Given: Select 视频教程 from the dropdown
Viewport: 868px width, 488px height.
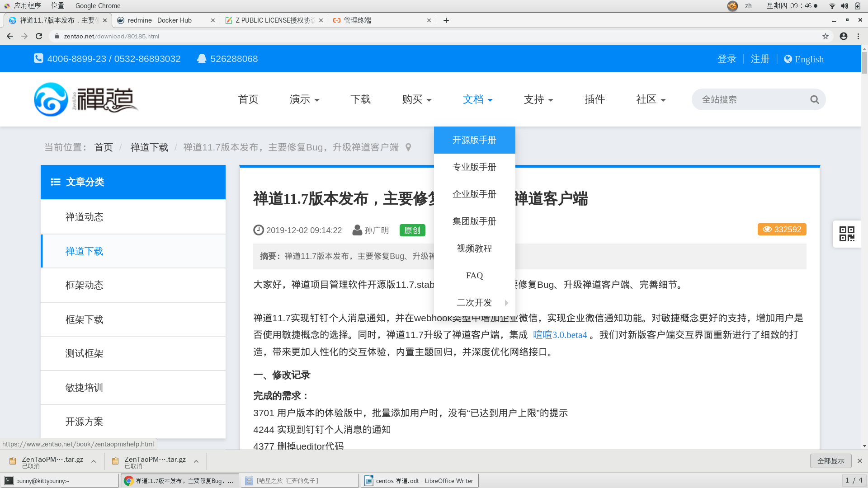Looking at the screenshot, I should coord(474,249).
